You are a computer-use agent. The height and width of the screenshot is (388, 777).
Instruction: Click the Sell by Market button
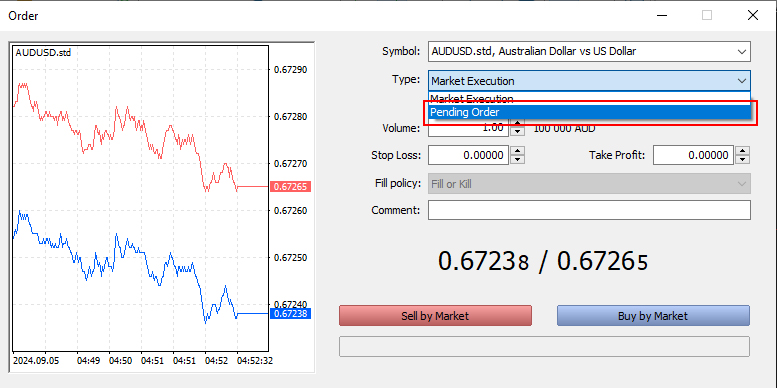click(435, 316)
